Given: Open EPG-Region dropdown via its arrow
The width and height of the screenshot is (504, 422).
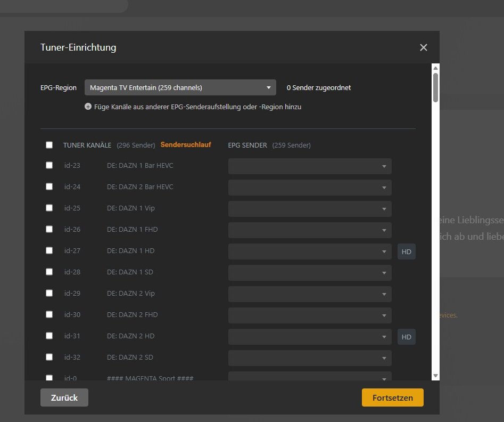Looking at the screenshot, I should [268, 87].
